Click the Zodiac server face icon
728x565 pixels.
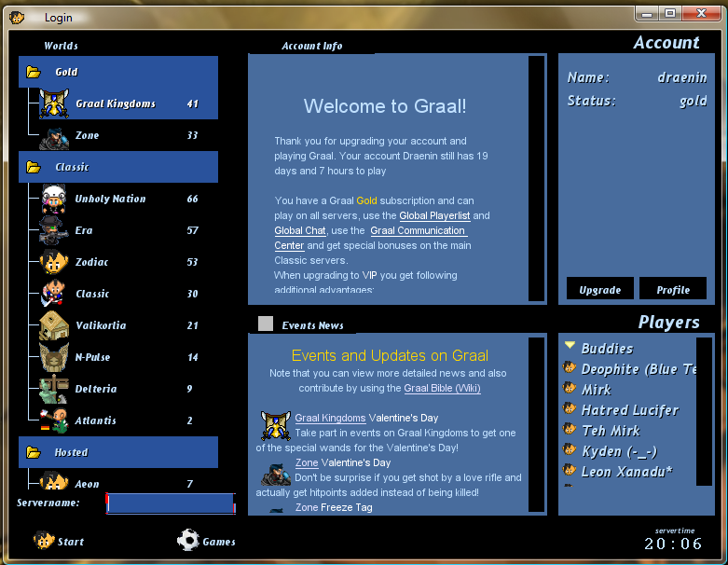(x=54, y=262)
